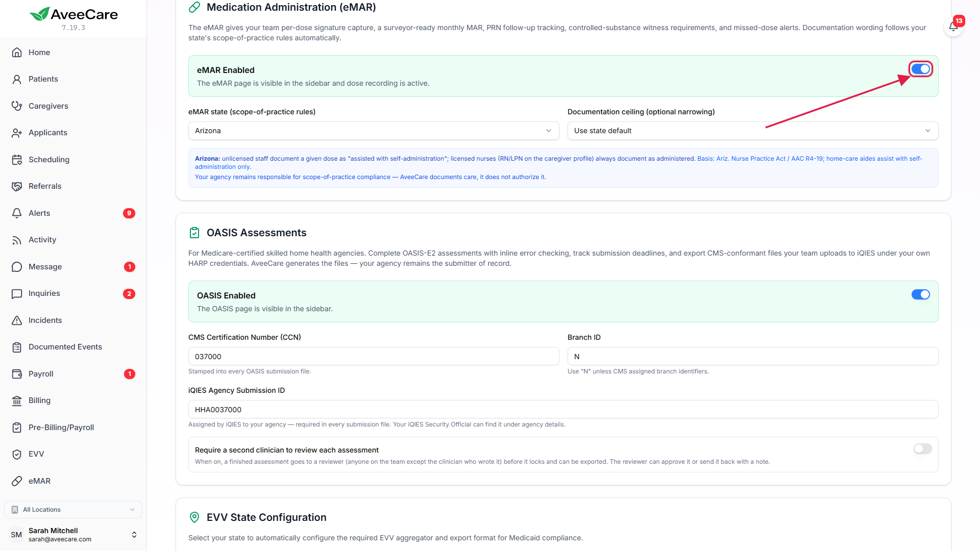The width and height of the screenshot is (980, 551).
Task: Click the version number 7.19.3
Action: point(73,28)
